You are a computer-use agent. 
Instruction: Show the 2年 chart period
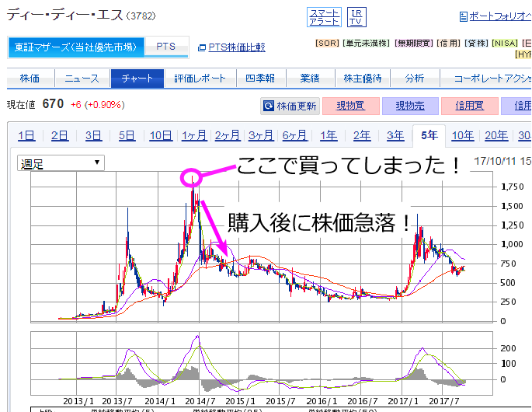[x=362, y=135]
